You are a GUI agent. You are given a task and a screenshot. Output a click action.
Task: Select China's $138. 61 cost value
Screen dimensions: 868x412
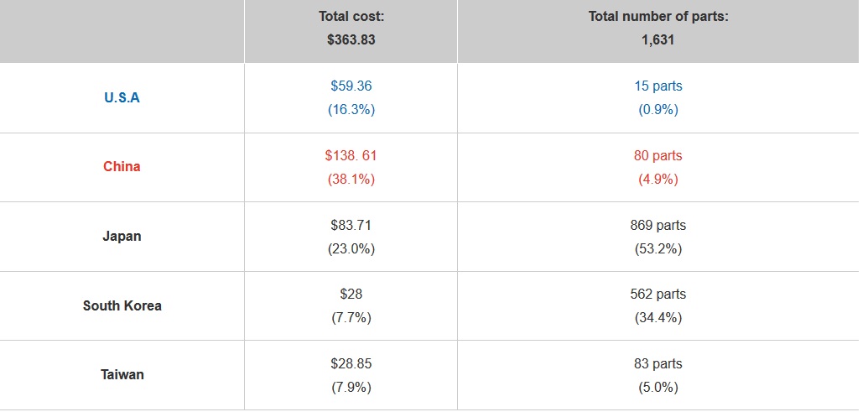pyautogui.click(x=351, y=155)
